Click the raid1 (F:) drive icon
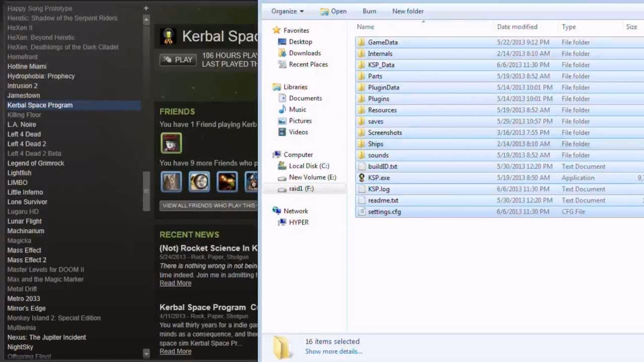Screen dimensions: 644x362 [x=282, y=189]
